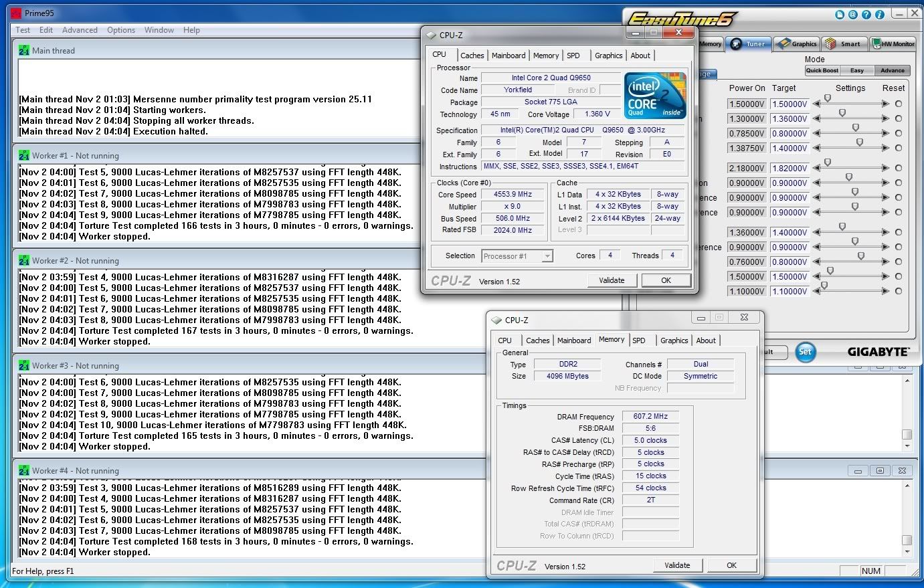Click the CPU-Z icon in the CPU tab window
The height and width of the screenshot is (588, 924).
(431, 35)
